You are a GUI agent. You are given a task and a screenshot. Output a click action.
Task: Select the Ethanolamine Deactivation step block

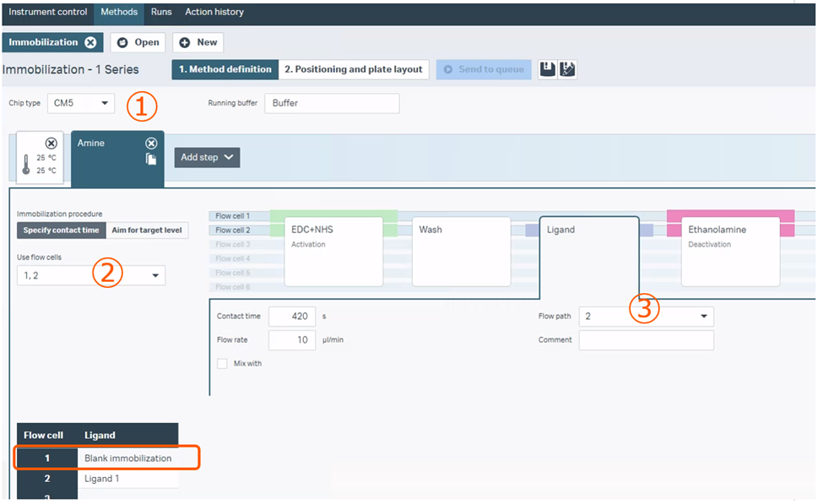click(x=729, y=251)
